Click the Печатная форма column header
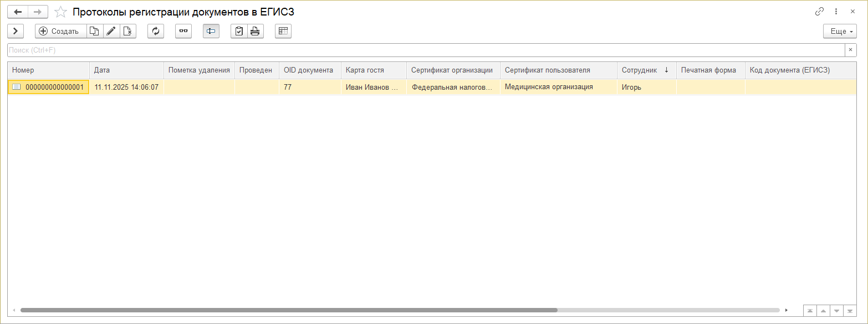This screenshot has width=868, height=324. click(x=711, y=70)
